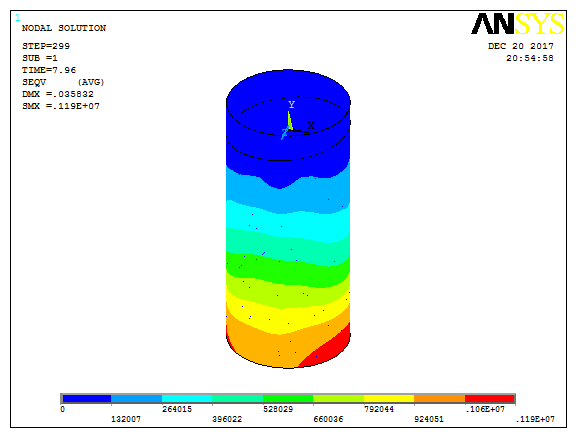Click the SUB =1 label

[x=40, y=58]
